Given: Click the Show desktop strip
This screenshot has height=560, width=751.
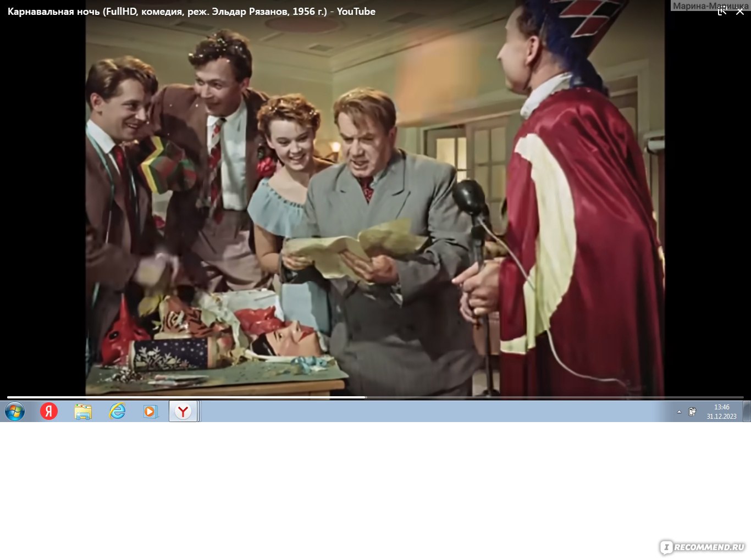Looking at the screenshot, I should pos(747,411).
